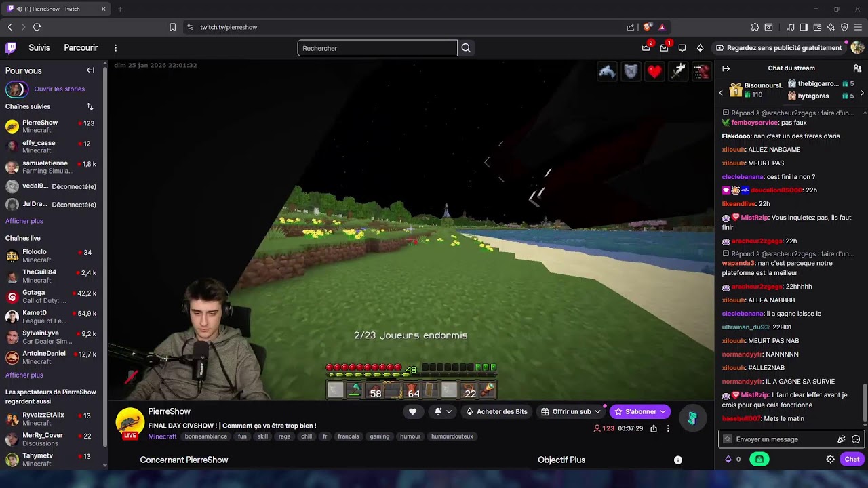Image resolution: width=868 pixels, height=488 pixels.
Task: Open the emote picker smiley
Action: pos(856,439)
